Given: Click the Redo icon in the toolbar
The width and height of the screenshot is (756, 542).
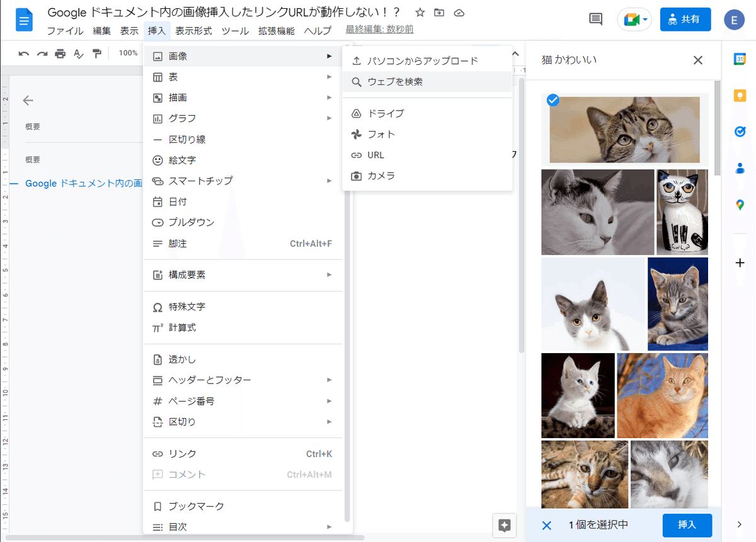Looking at the screenshot, I should 42,54.
